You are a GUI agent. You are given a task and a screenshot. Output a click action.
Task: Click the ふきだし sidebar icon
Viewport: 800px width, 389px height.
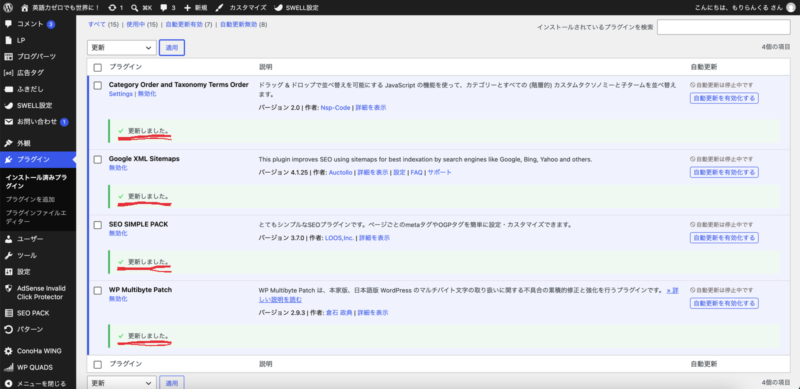(8, 89)
